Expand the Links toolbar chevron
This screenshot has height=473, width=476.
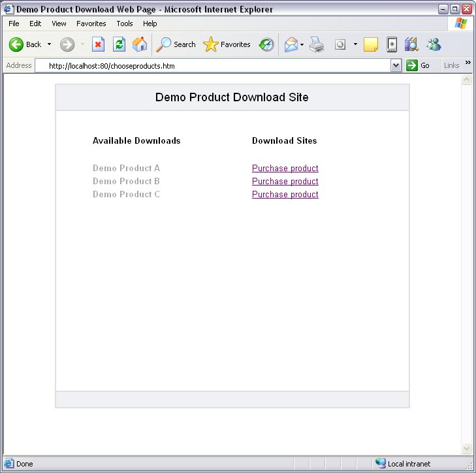click(468, 63)
